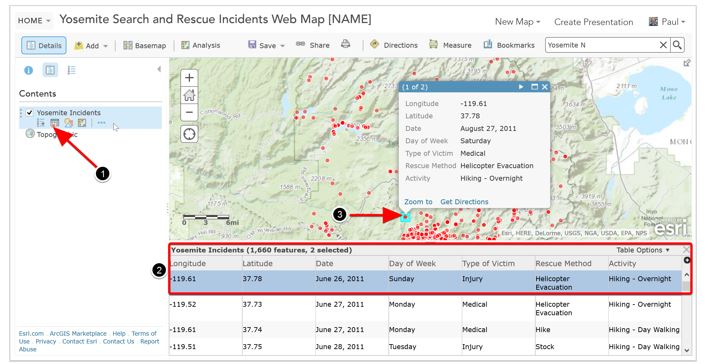Zoom in on the map with plus button

(189, 78)
